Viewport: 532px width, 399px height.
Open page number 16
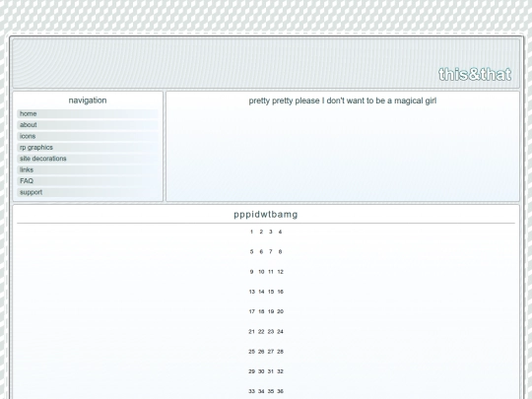click(280, 292)
